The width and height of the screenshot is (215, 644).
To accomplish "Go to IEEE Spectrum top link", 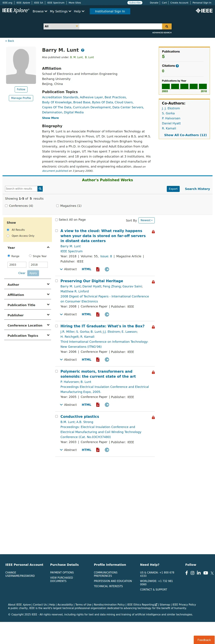I will 56,3.
